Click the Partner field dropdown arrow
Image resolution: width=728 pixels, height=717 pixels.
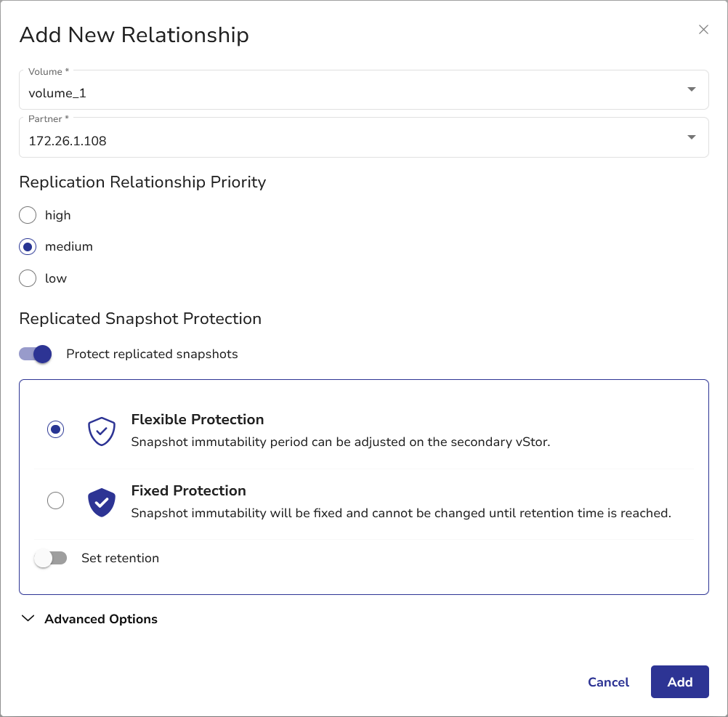[691, 137]
